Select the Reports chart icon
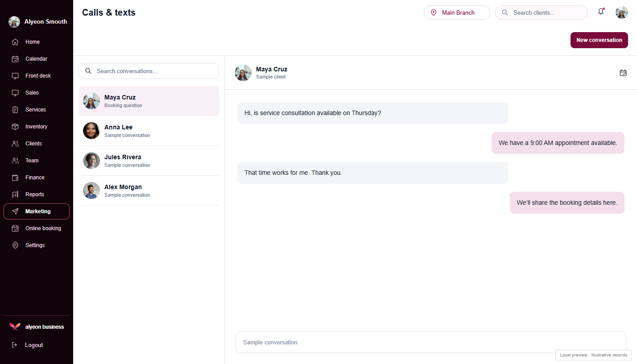Viewport: 637px width, 364px height. click(x=15, y=194)
